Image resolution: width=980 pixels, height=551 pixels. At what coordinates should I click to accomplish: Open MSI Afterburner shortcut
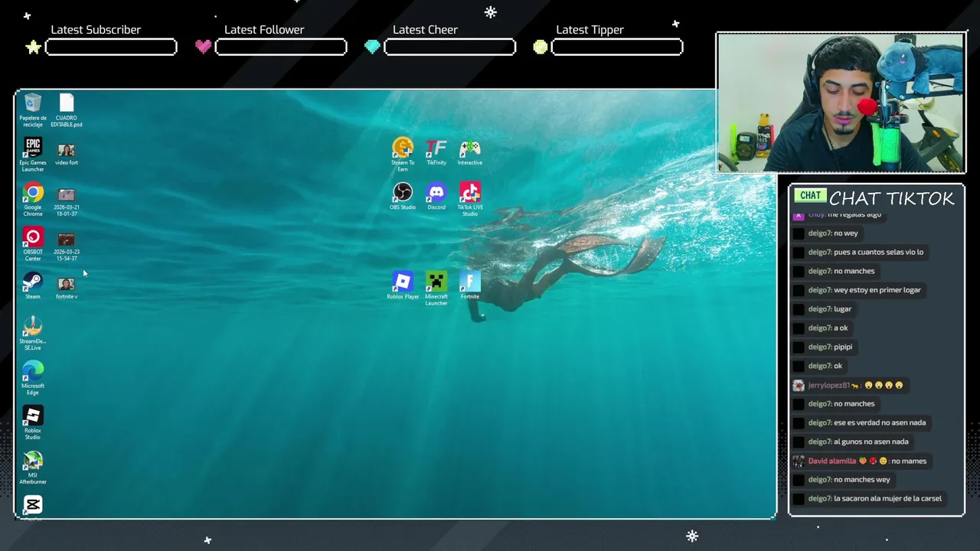point(33,467)
